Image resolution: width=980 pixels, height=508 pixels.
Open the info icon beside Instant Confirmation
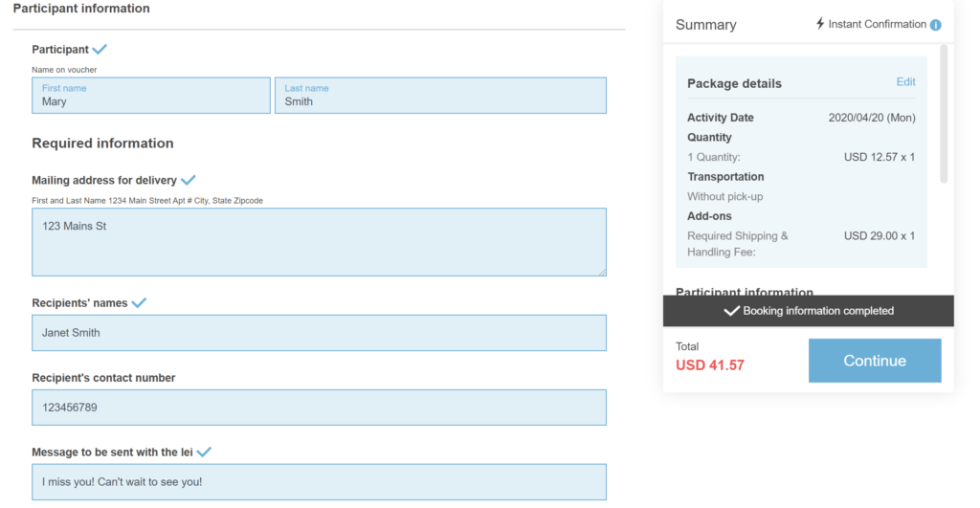click(936, 25)
